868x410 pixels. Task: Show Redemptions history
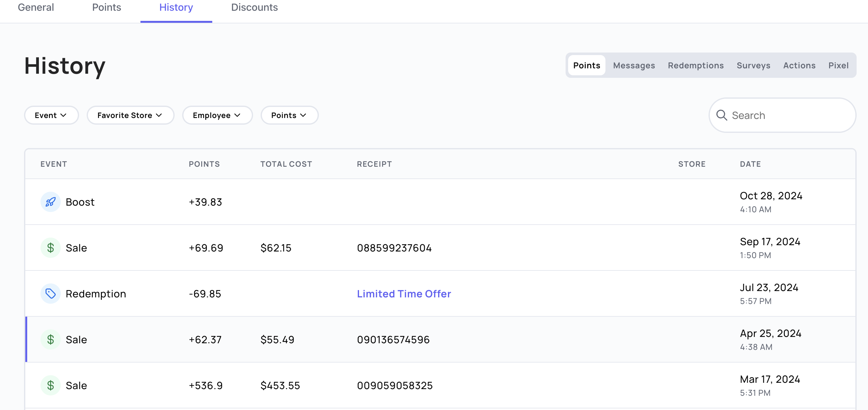coord(696,65)
